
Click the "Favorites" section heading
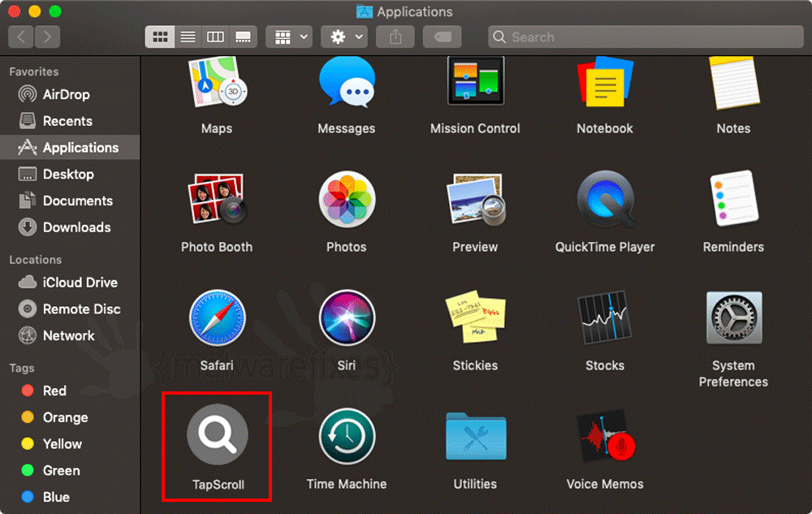click(33, 71)
